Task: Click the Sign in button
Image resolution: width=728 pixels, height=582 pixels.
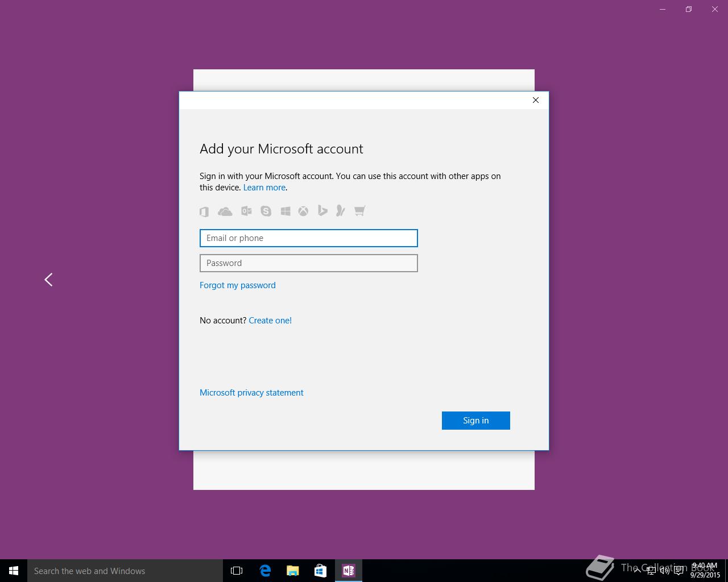Action: click(476, 421)
